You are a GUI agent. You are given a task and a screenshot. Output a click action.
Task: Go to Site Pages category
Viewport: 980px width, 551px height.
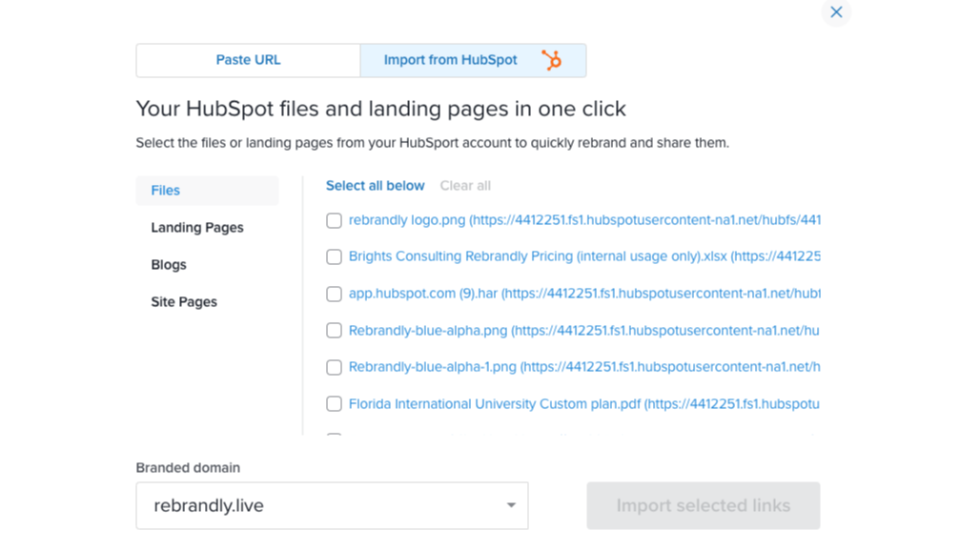(x=184, y=302)
